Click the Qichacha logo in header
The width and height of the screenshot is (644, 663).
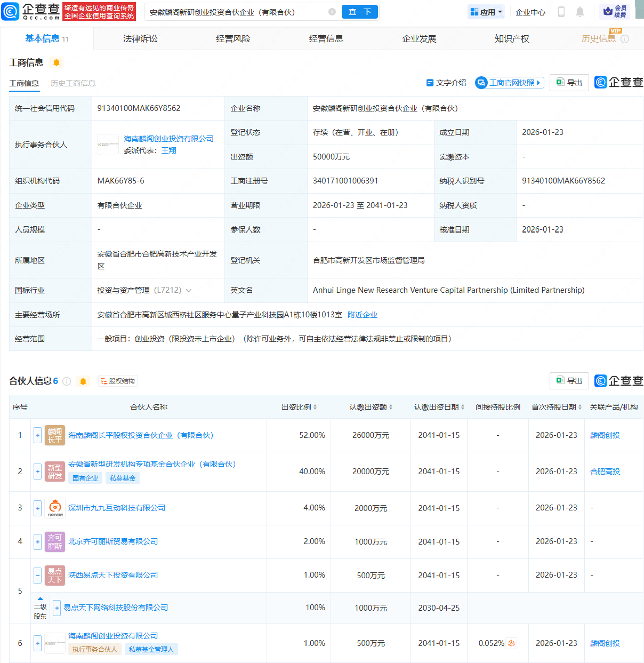(31, 11)
